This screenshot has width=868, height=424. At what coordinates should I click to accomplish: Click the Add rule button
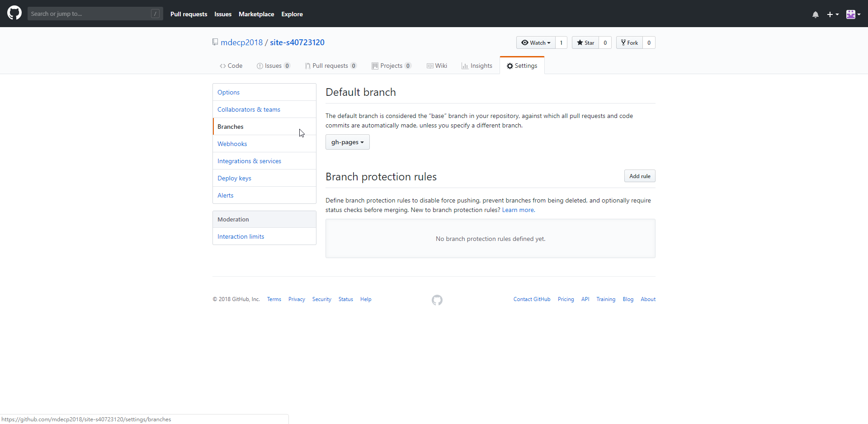tap(640, 176)
